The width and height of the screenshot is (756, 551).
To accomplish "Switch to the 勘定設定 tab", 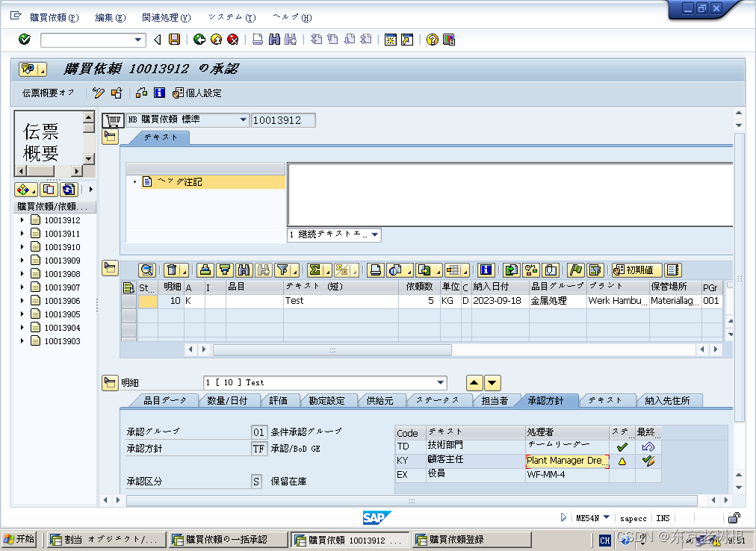I will coord(327,401).
